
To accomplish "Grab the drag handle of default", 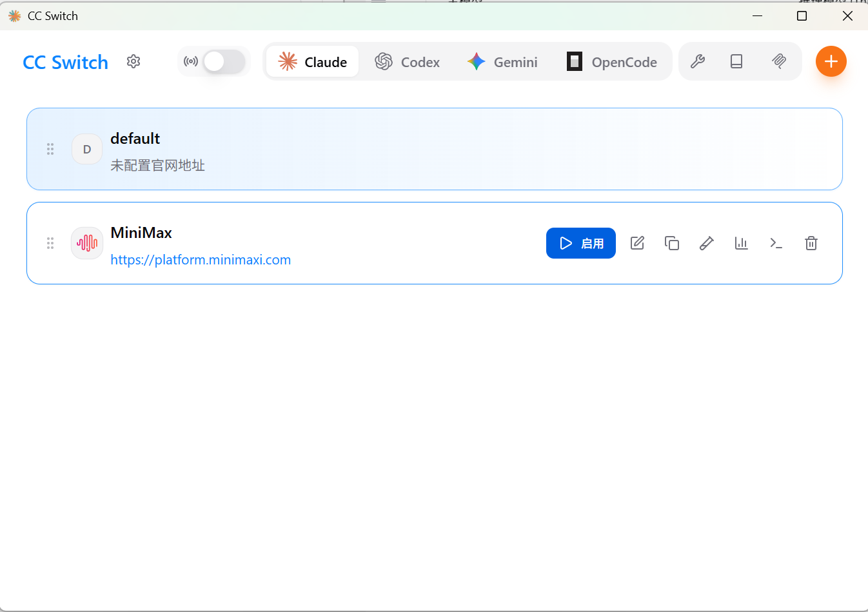I will point(50,149).
